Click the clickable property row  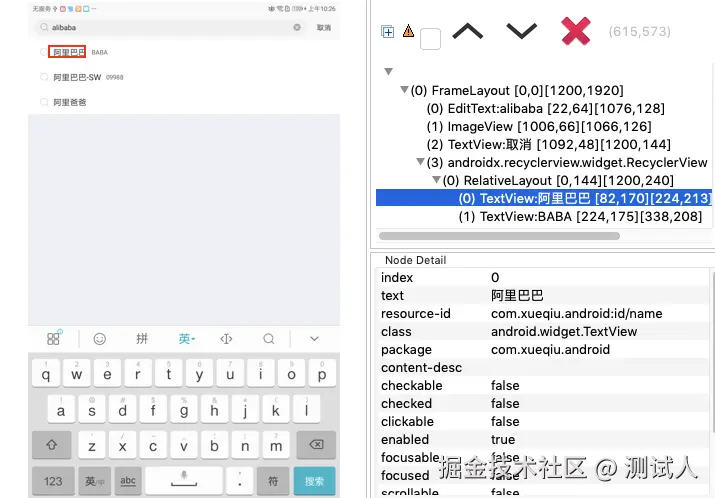tap(543, 421)
